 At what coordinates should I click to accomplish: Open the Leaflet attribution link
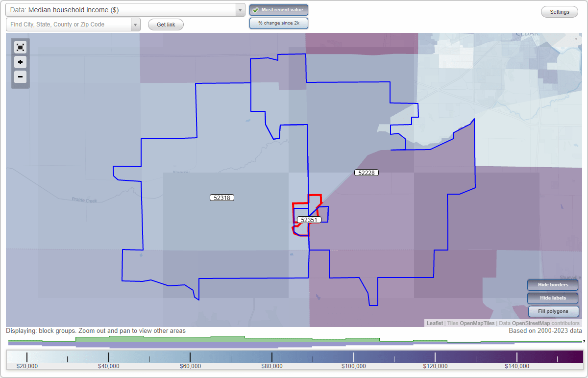[x=435, y=323]
